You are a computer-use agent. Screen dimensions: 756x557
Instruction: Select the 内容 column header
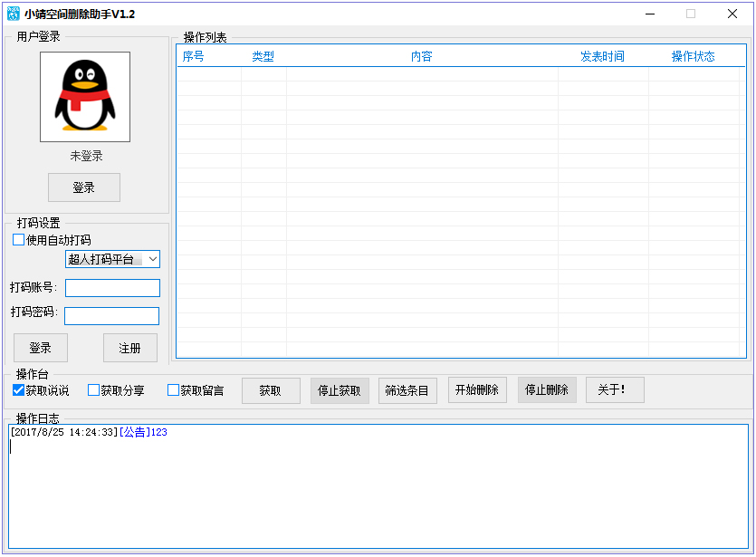[x=421, y=56]
